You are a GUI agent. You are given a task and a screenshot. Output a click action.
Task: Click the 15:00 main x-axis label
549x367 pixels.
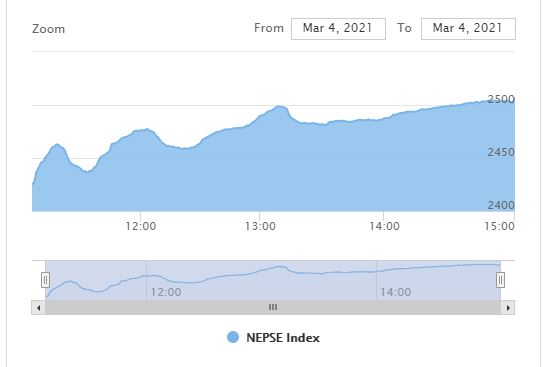(499, 226)
